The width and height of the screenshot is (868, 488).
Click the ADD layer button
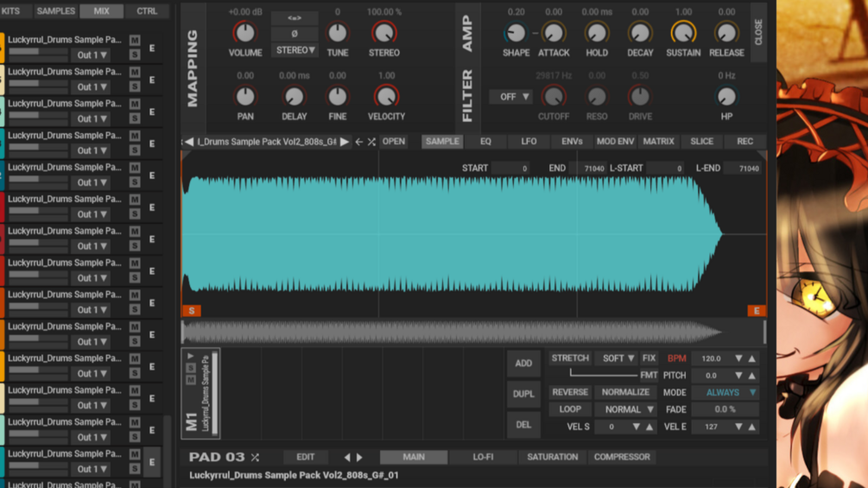click(x=523, y=363)
